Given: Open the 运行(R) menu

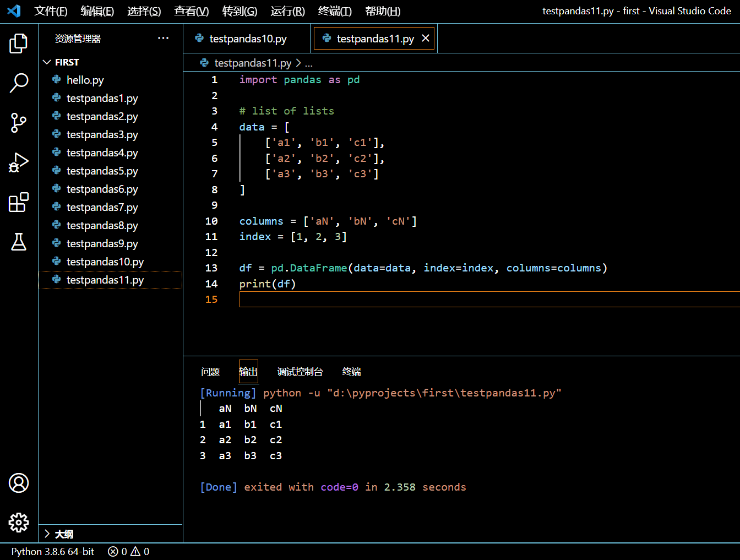Looking at the screenshot, I should (x=287, y=11).
